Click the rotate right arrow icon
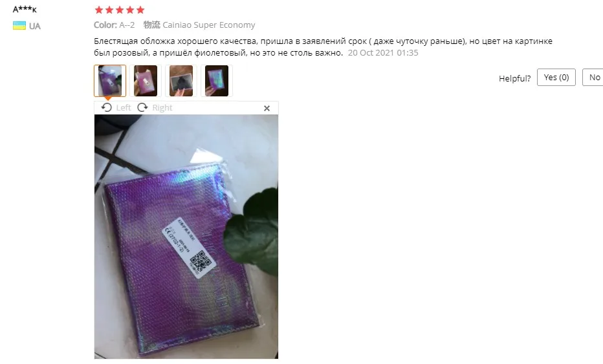Viewport: 603px width, 364px height. pyautogui.click(x=142, y=107)
